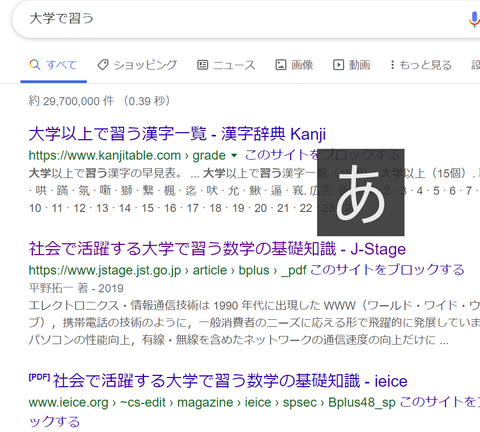Image resolution: width=480 pixels, height=432 pixels.
Task: Click the snippet text 大学以上で習う漢字の早見表
Action: pyautogui.click(x=105, y=173)
